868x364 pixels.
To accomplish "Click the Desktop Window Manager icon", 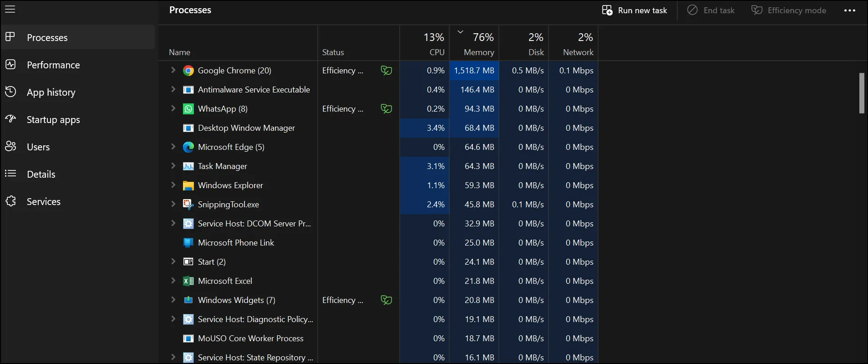I will click(188, 128).
